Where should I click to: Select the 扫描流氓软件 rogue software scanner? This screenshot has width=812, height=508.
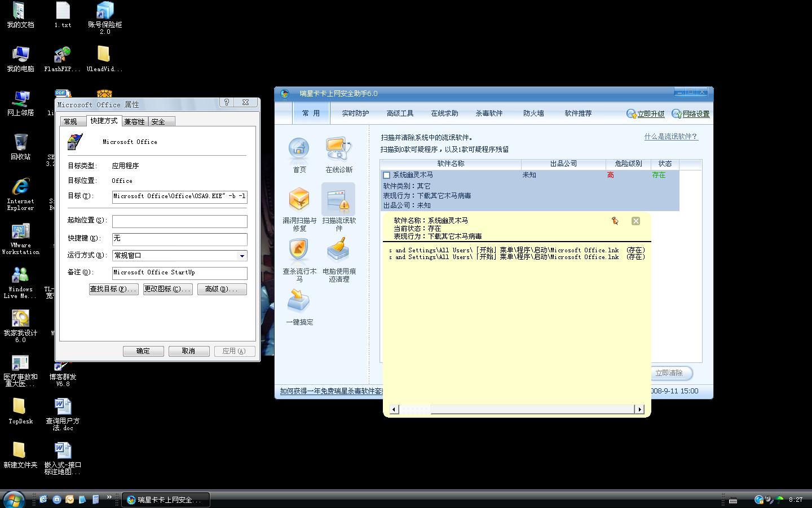[339, 208]
